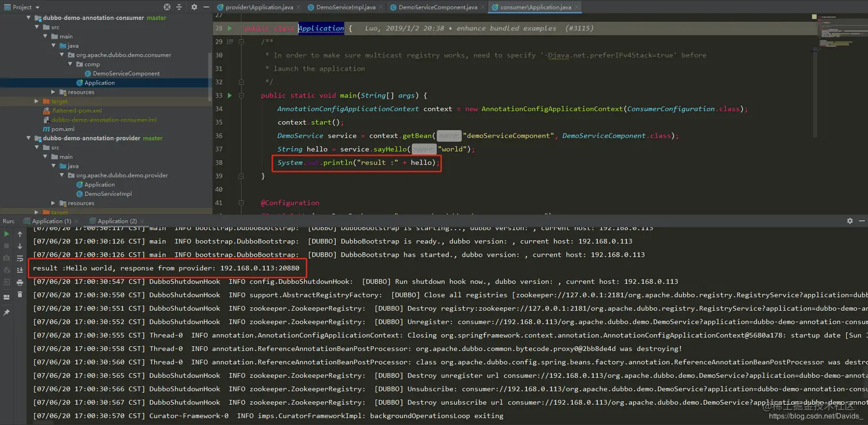Close the Application (1) run tab
Viewport: 868px width, 425px height.
[77, 221]
